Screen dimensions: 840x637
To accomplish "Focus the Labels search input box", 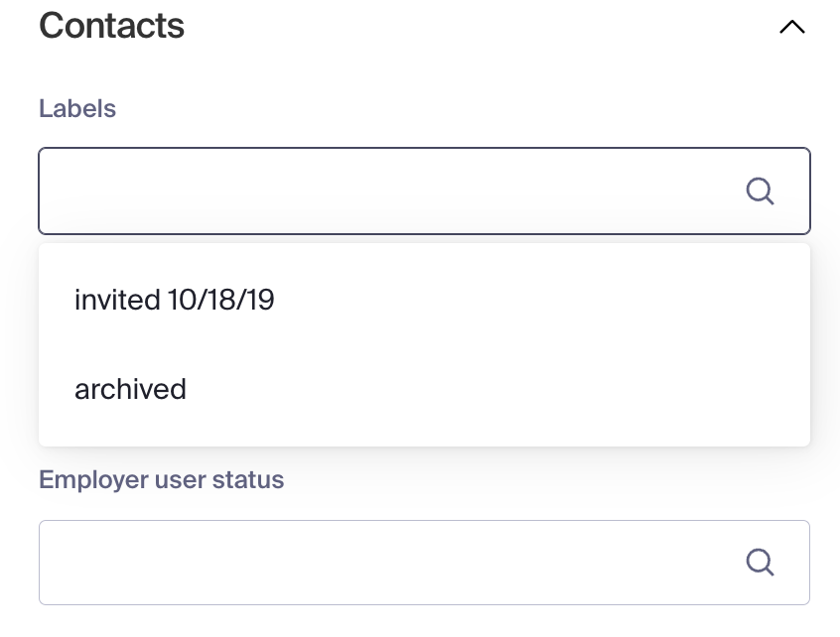I will coord(424,191).
